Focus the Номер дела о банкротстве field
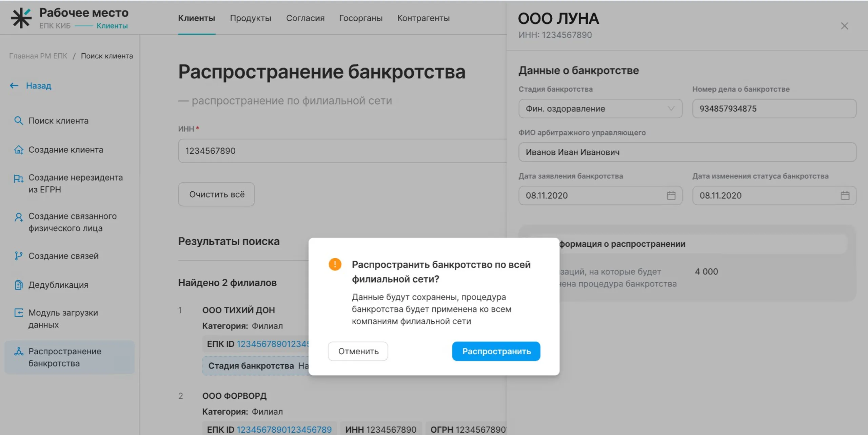The width and height of the screenshot is (868, 435). [x=774, y=109]
